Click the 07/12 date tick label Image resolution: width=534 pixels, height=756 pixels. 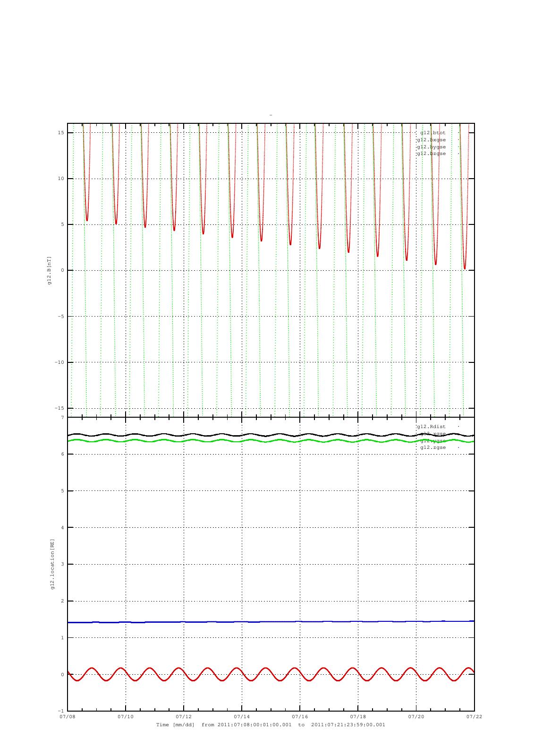[184, 717]
